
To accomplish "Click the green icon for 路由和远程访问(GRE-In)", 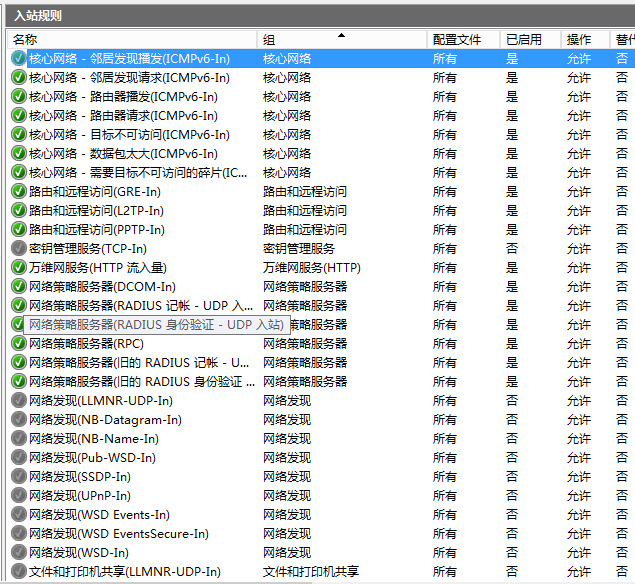I will pyautogui.click(x=19, y=191).
